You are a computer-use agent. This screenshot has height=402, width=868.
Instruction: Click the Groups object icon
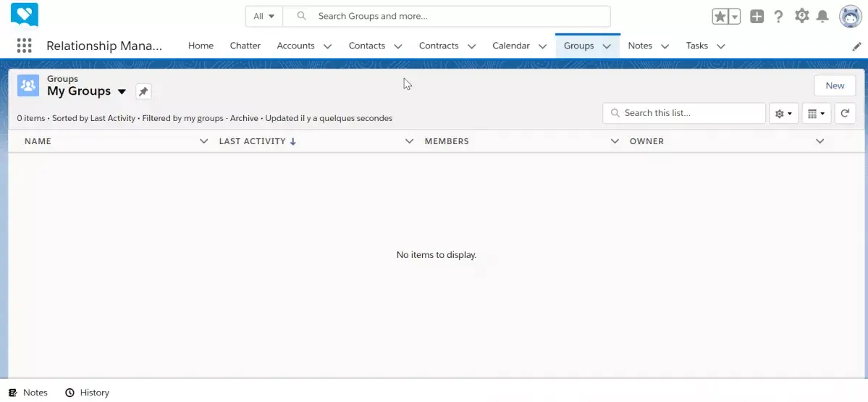coord(28,85)
